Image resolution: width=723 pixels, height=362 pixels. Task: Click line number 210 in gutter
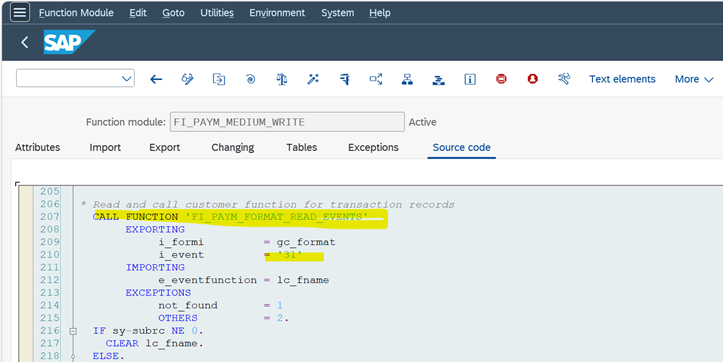point(50,255)
